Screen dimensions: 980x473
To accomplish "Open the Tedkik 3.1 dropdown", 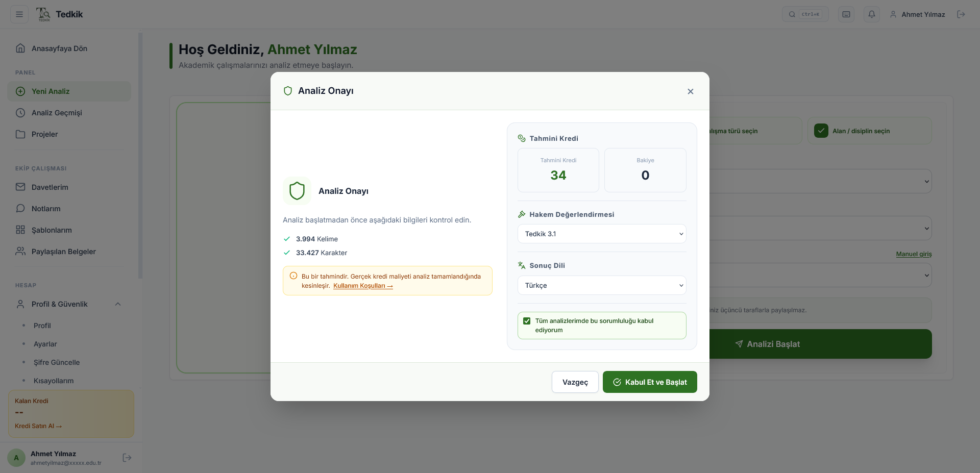I will pos(602,234).
